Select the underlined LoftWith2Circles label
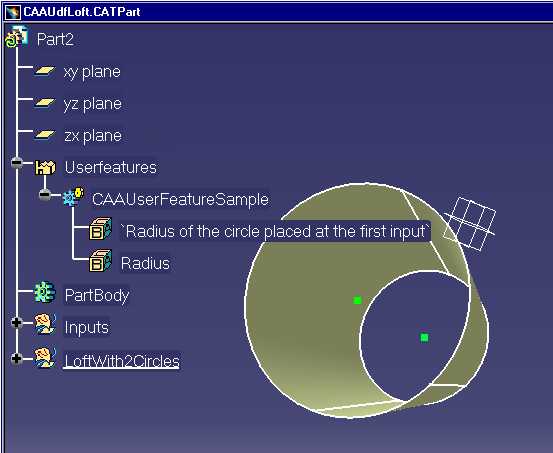 [x=122, y=361]
